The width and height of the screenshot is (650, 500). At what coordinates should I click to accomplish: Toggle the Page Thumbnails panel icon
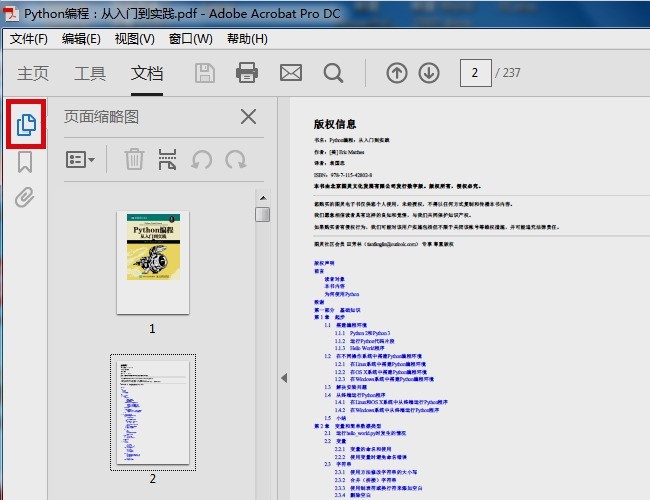point(26,124)
